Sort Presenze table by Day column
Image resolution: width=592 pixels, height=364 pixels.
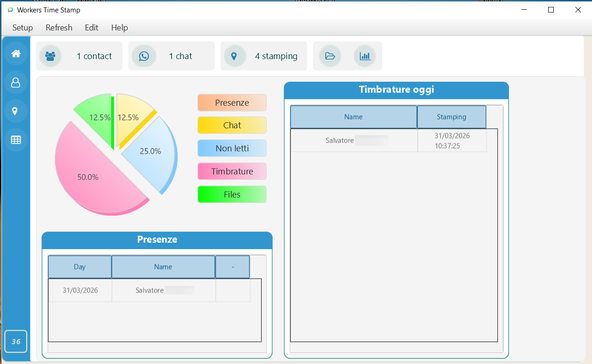pyautogui.click(x=80, y=267)
